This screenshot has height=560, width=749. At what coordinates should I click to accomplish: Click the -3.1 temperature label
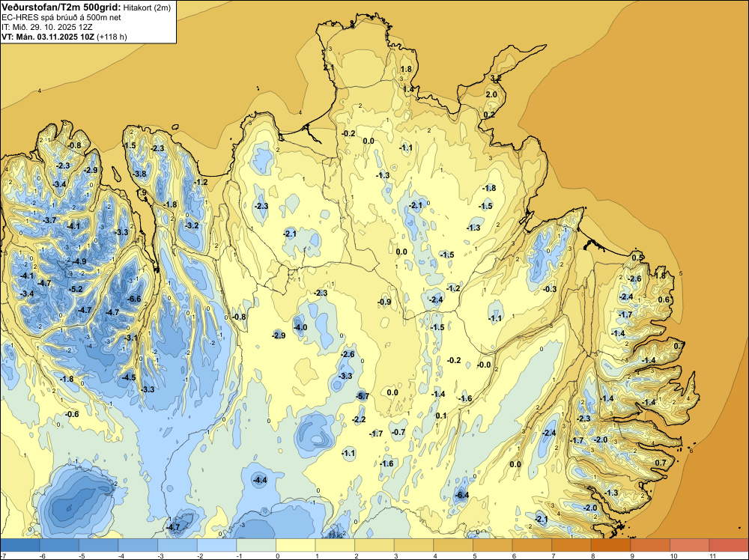[131, 338]
